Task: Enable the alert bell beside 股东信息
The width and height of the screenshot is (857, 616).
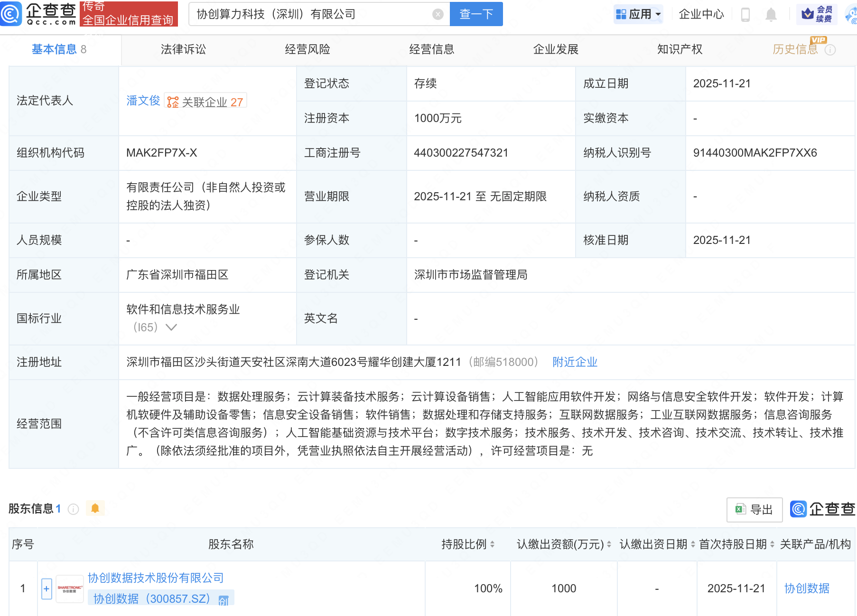Action: point(95,508)
